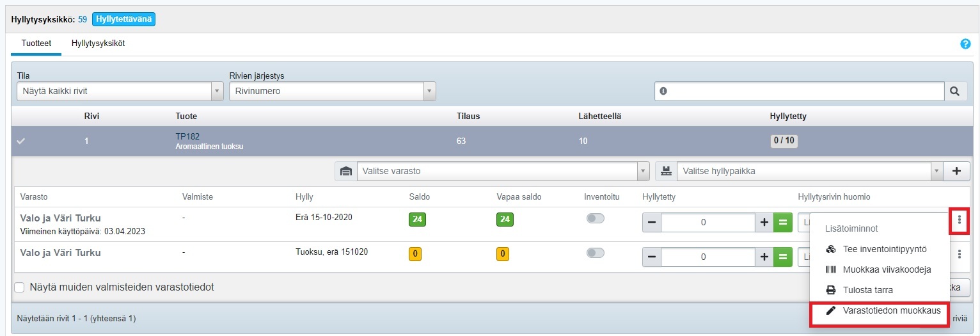Choose Tee inventointipyyntö menu item
980x336 pixels.
884,249
